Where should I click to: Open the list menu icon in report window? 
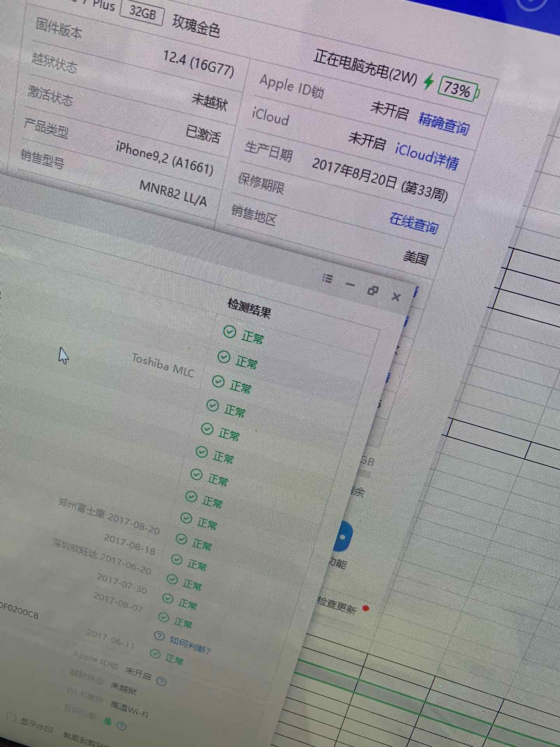pyautogui.click(x=327, y=279)
